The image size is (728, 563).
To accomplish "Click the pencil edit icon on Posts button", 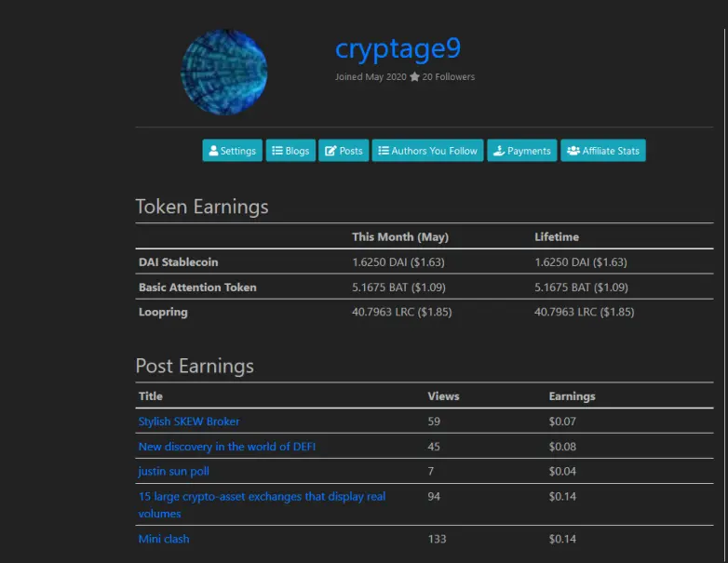I will (x=330, y=151).
